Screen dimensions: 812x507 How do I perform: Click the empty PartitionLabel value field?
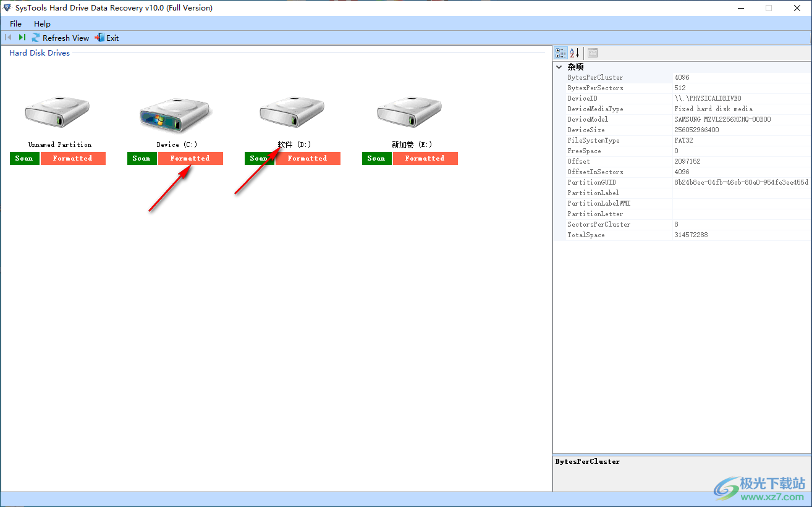742,193
